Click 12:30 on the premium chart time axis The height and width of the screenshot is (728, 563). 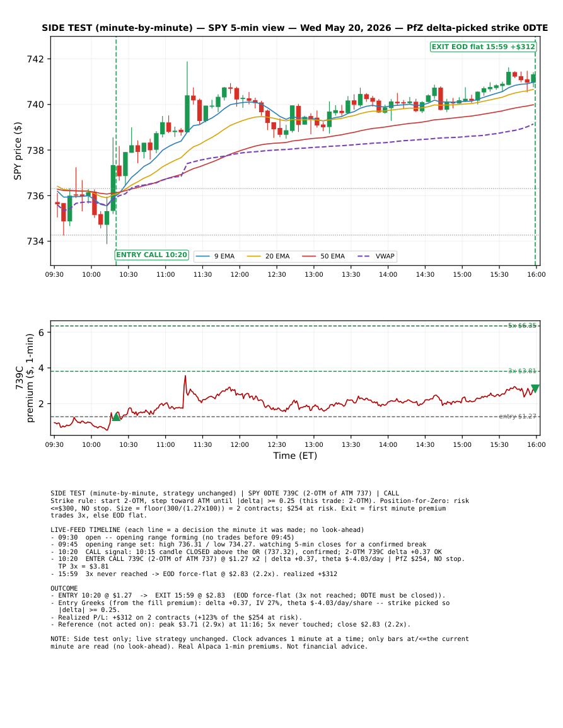(x=277, y=445)
